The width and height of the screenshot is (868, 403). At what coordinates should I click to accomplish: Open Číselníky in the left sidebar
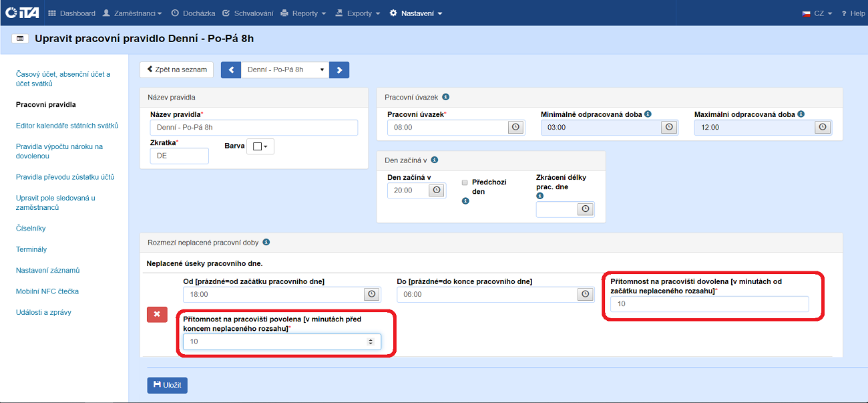pos(31,229)
